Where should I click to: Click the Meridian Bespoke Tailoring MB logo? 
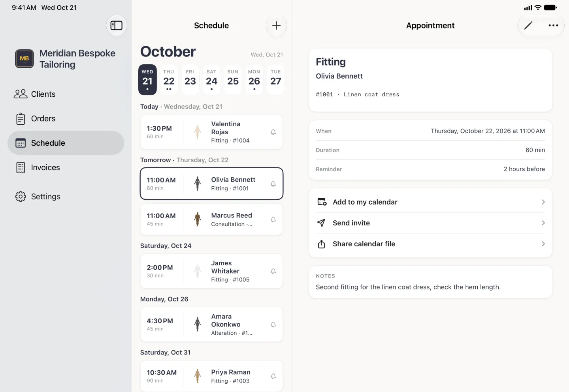24,59
